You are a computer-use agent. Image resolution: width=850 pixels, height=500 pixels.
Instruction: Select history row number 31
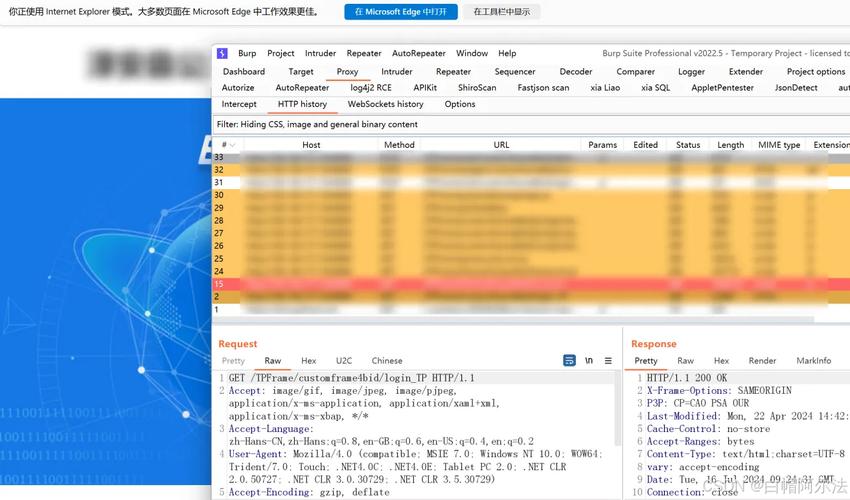click(x=531, y=182)
